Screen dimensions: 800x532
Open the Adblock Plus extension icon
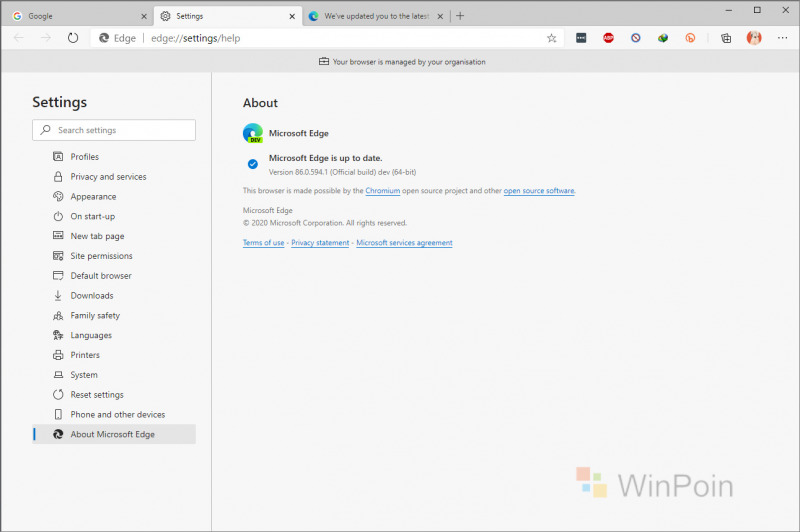608,38
